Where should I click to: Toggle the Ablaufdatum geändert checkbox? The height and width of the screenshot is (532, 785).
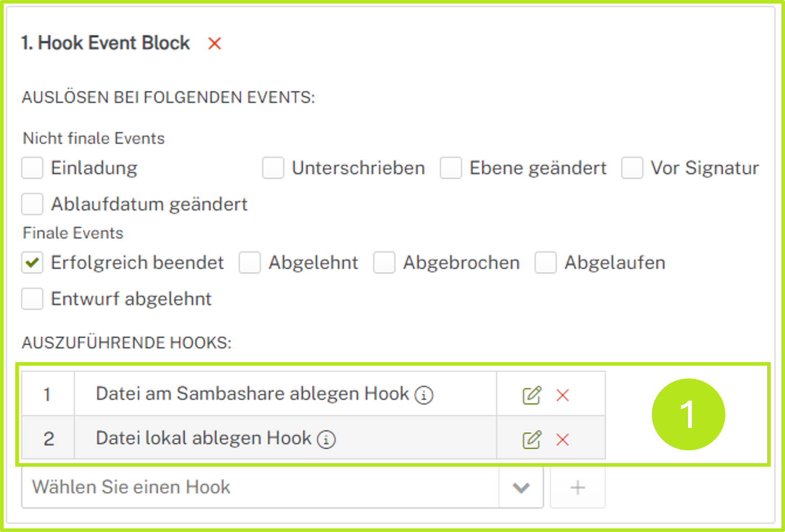point(32,204)
